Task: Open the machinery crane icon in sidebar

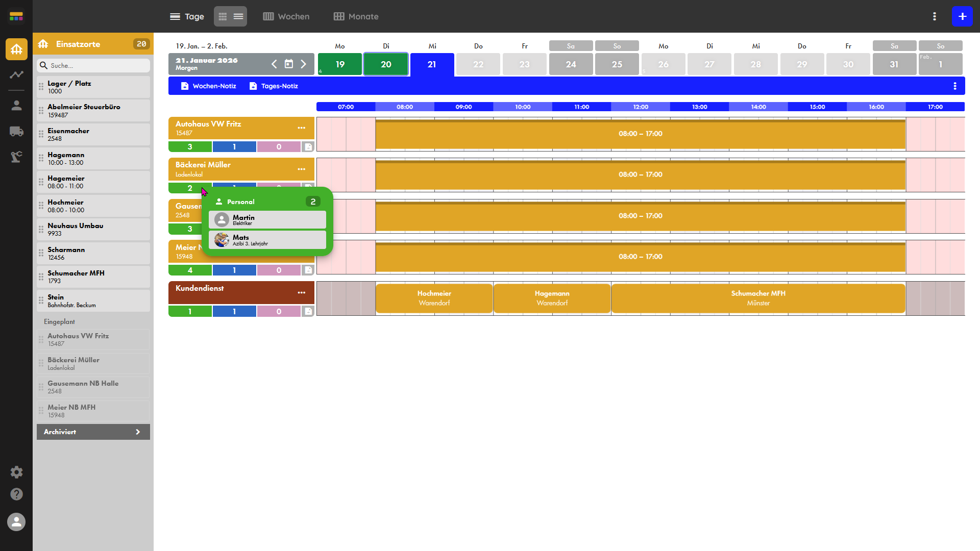Action: click(x=16, y=157)
